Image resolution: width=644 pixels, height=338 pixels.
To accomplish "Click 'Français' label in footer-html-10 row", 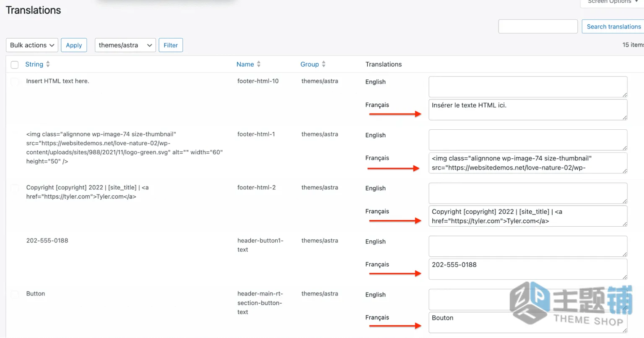I will [x=377, y=105].
